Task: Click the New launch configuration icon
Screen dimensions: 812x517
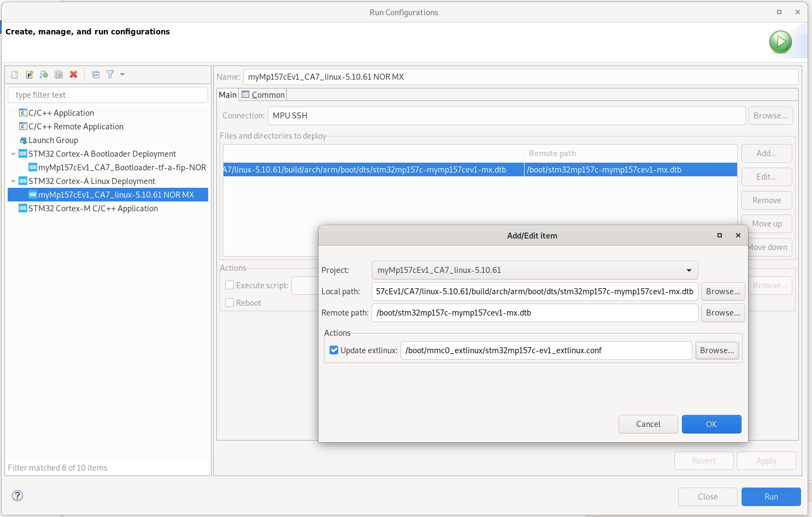Action: click(15, 74)
